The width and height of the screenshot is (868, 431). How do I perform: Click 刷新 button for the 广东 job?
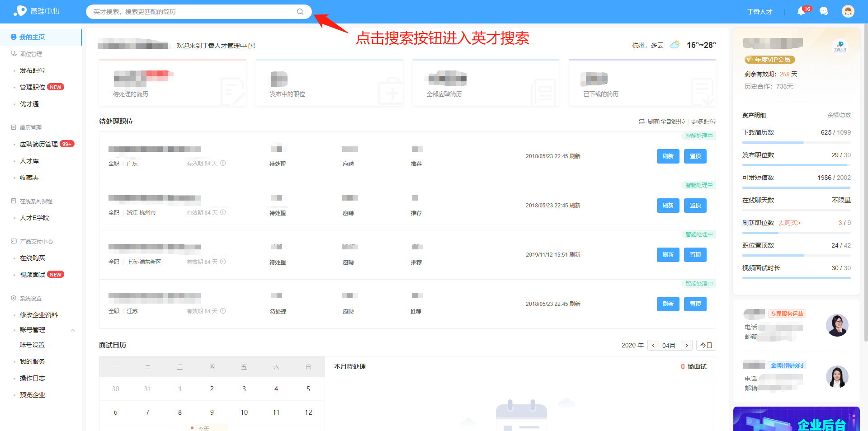tap(668, 156)
